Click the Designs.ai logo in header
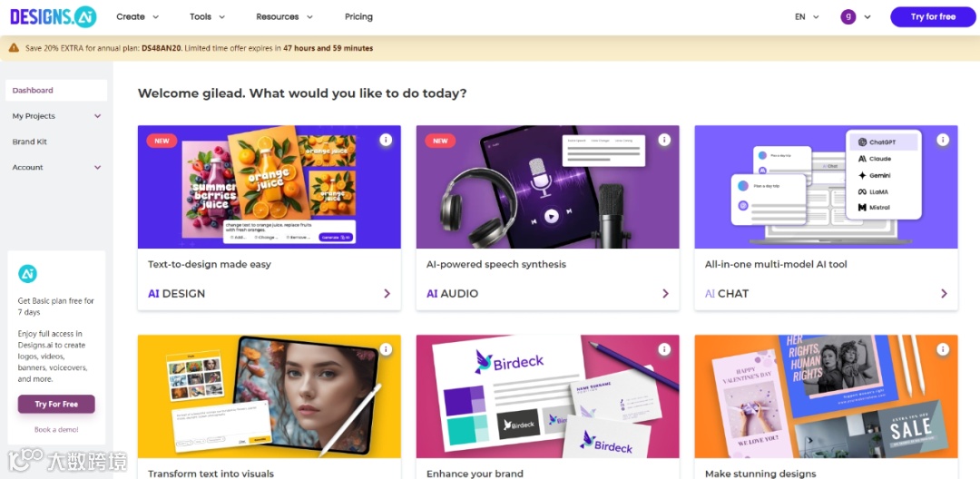980x479 pixels. (x=54, y=16)
